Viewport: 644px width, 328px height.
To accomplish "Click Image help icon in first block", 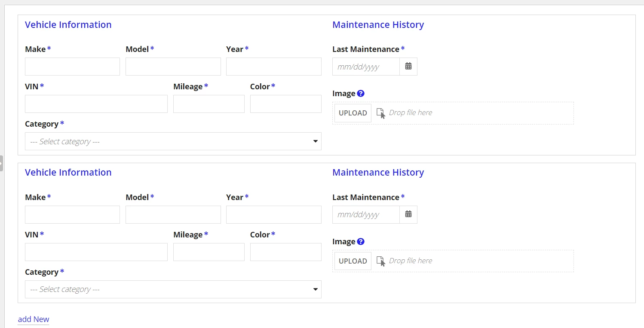I will (x=361, y=94).
